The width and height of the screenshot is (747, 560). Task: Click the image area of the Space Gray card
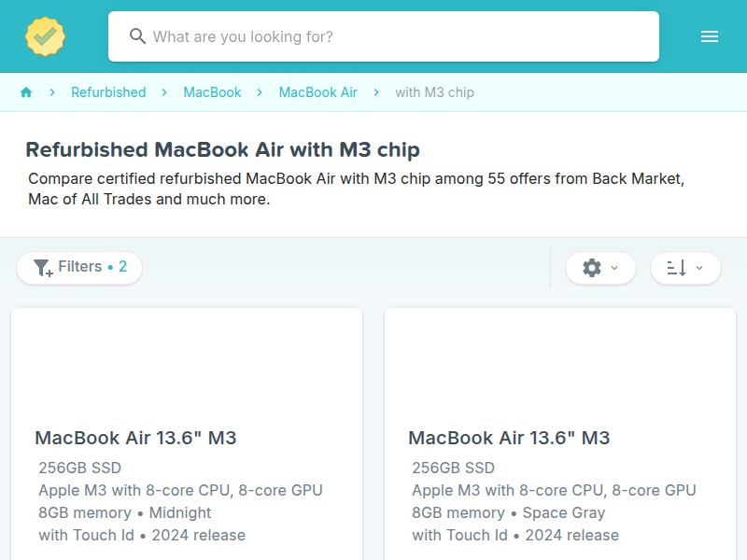pos(560,365)
